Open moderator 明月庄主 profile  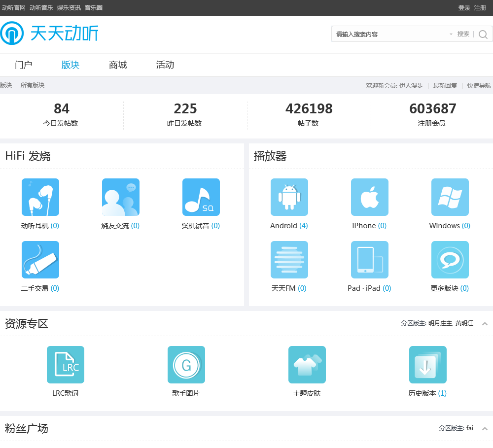(x=440, y=323)
